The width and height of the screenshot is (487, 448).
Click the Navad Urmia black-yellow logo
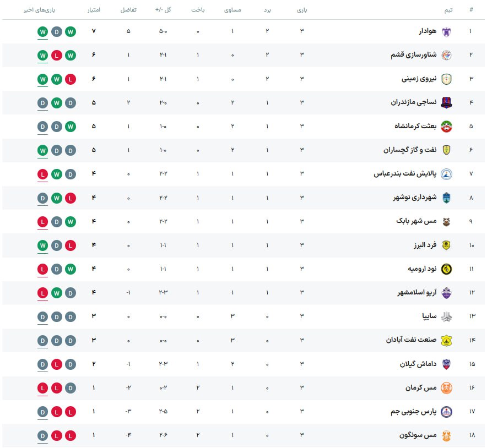click(446, 269)
